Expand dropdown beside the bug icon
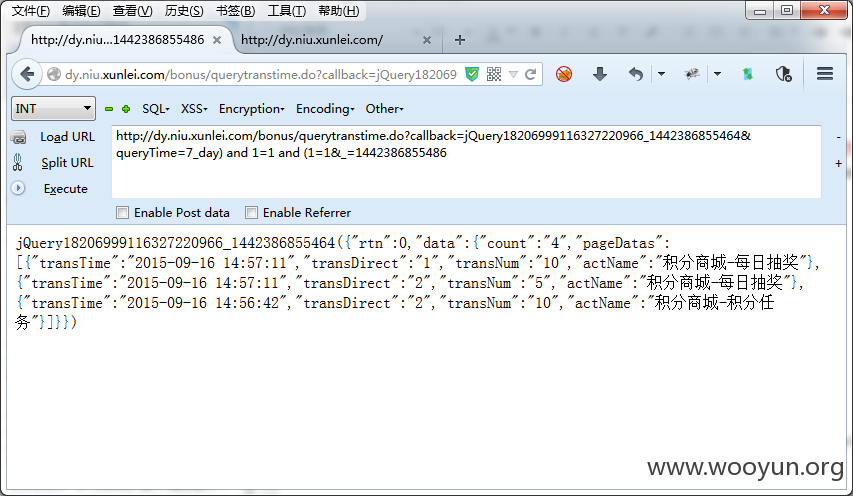Viewport: 853px width, 496px height. pyautogui.click(x=718, y=74)
